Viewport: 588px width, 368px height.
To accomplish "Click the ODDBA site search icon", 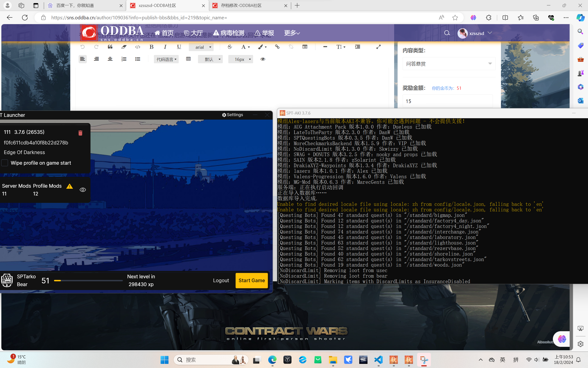I will click(x=447, y=33).
